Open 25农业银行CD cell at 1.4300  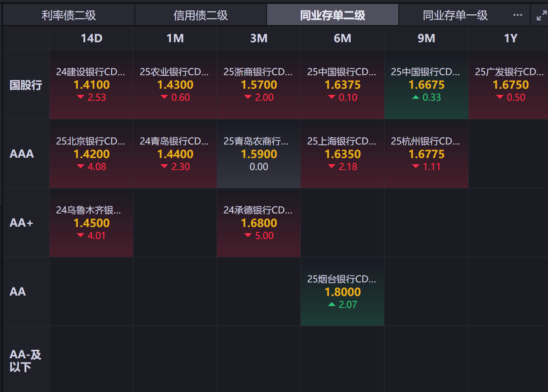175,84
